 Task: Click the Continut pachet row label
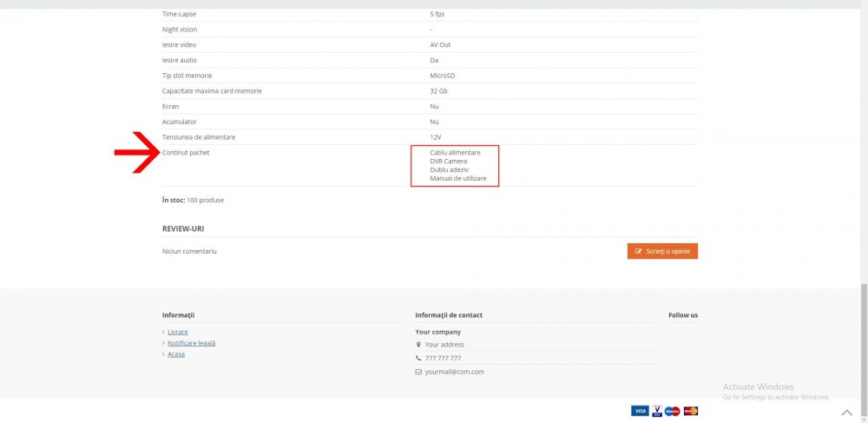tap(186, 152)
